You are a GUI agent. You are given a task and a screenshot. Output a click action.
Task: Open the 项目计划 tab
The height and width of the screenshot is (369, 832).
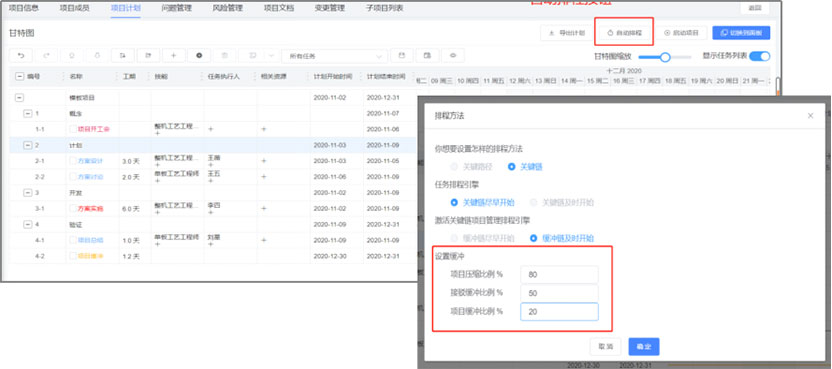126,8
